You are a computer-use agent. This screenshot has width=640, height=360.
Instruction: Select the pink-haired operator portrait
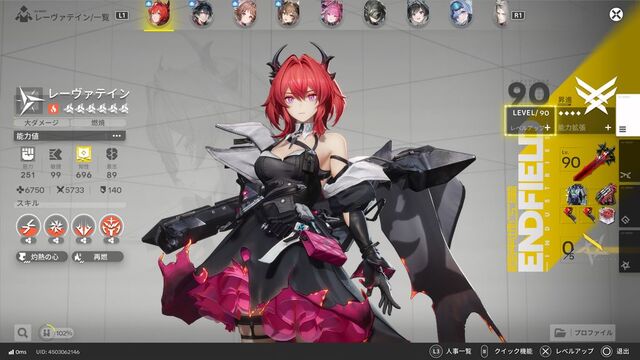pyautogui.click(x=332, y=14)
